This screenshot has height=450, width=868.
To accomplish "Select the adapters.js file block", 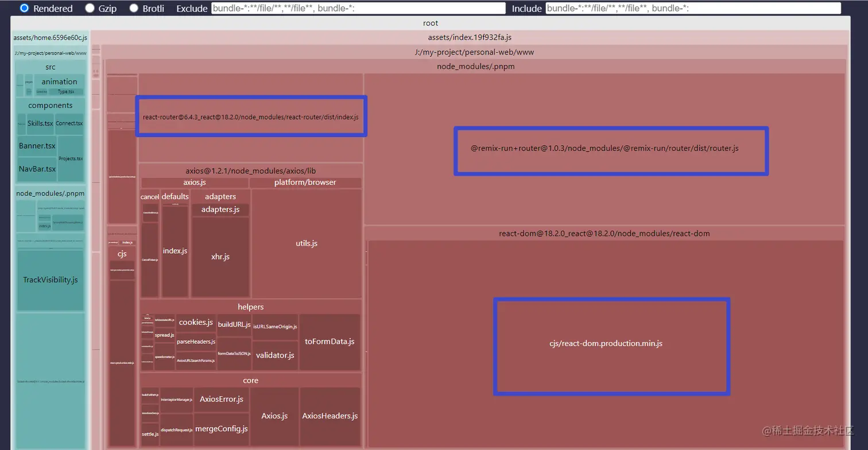I will click(220, 210).
